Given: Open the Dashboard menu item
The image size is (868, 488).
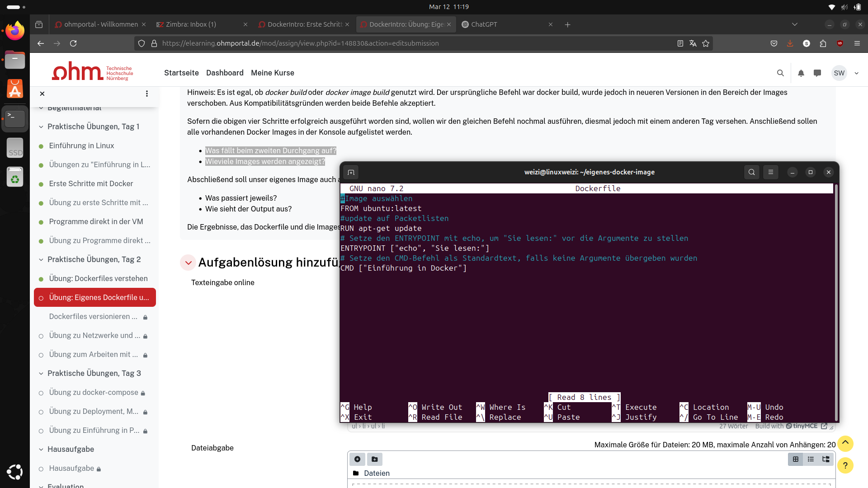Looking at the screenshot, I should [x=225, y=73].
